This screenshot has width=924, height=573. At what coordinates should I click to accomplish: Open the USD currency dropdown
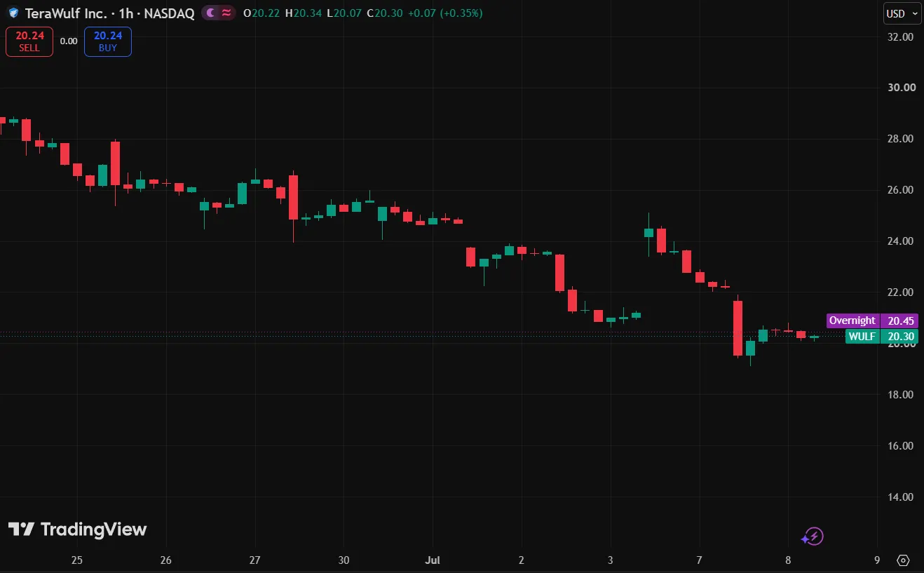900,13
